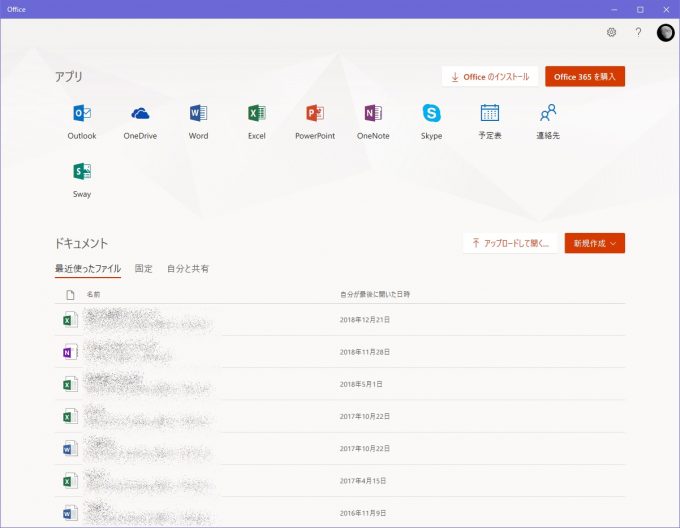Expand the 新規作成 dropdown
The height and width of the screenshot is (528, 680).
point(595,243)
